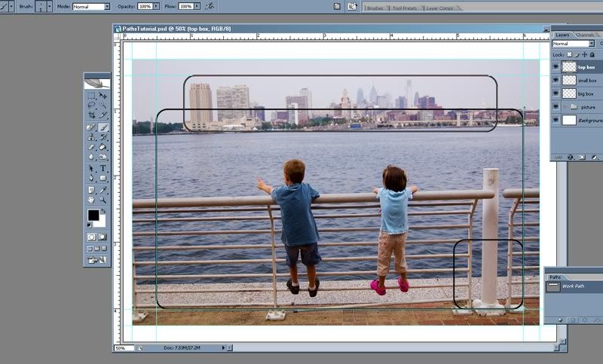
Task: Click add layer mask button
Action: coord(582,158)
